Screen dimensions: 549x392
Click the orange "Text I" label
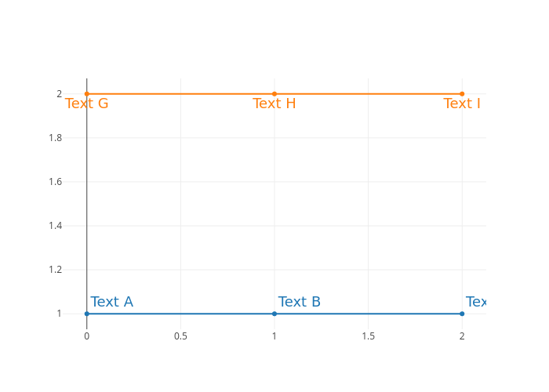point(462,103)
